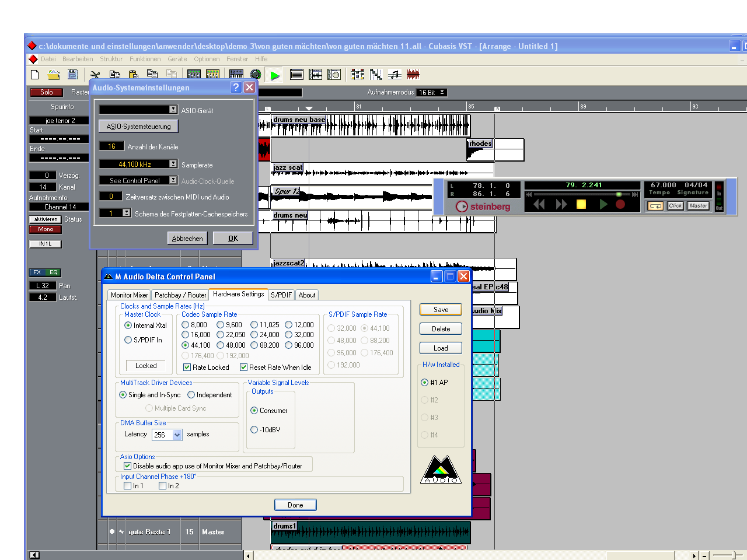747x560 pixels.
Task: Enable In 1 input channel phase checkbox
Action: 128,486
